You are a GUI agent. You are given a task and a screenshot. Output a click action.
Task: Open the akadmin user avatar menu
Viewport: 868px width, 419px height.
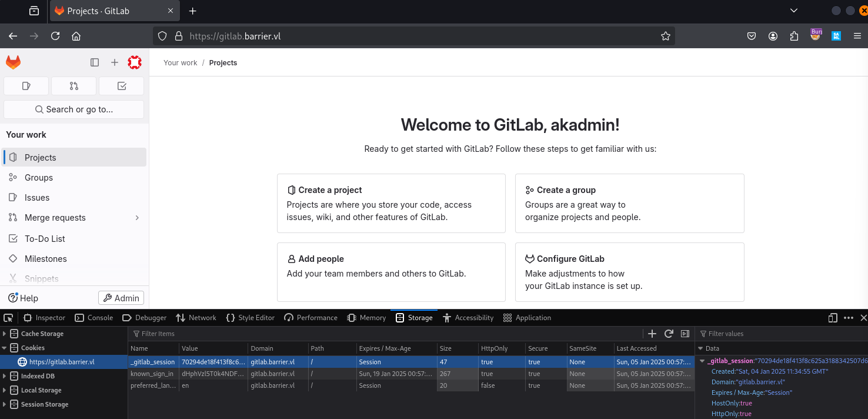click(135, 62)
